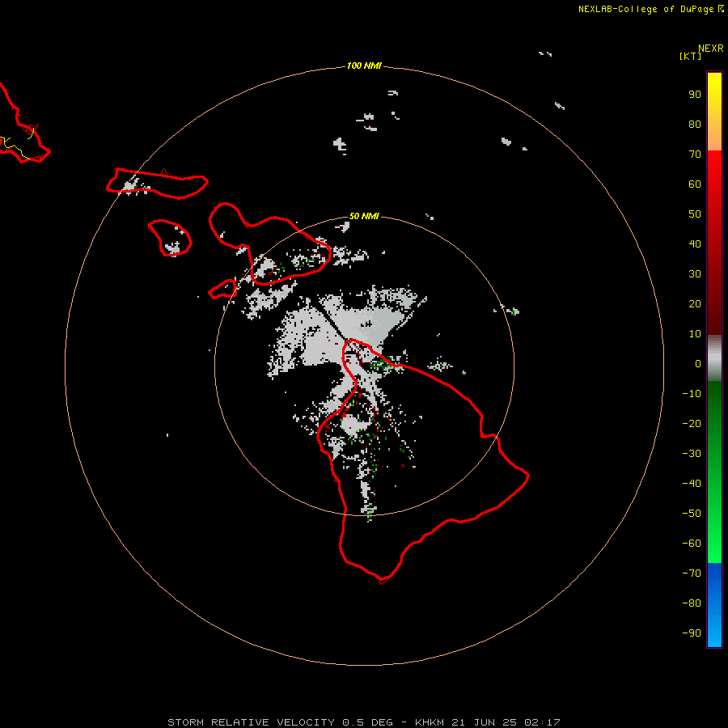Click the 60 value on the velocity scale
Image resolution: width=728 pixels, height=728 pixels.
(x=695, y=184)
